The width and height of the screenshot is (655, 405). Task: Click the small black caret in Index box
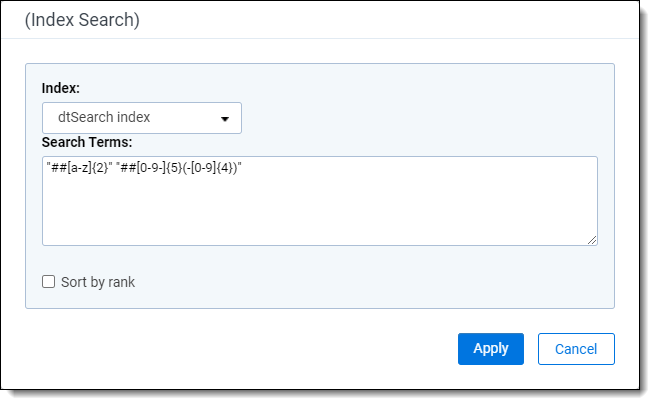coord(225,119)
